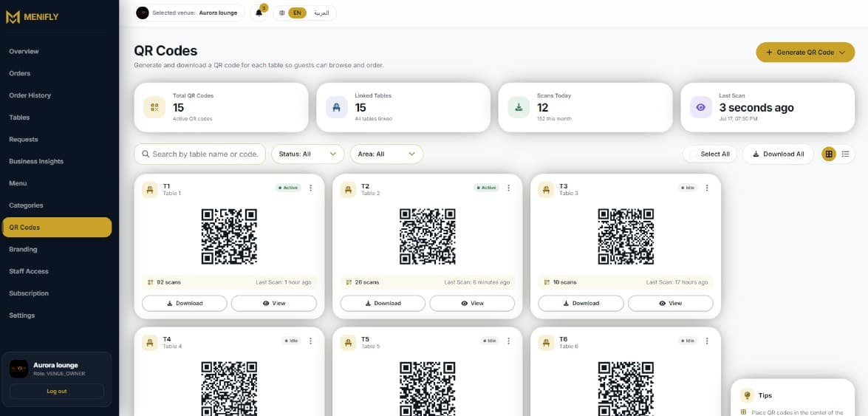Viewport: 868px width, 416px height.
Task: Open the T2 card three-dot menu
Action: pos(509,188)
